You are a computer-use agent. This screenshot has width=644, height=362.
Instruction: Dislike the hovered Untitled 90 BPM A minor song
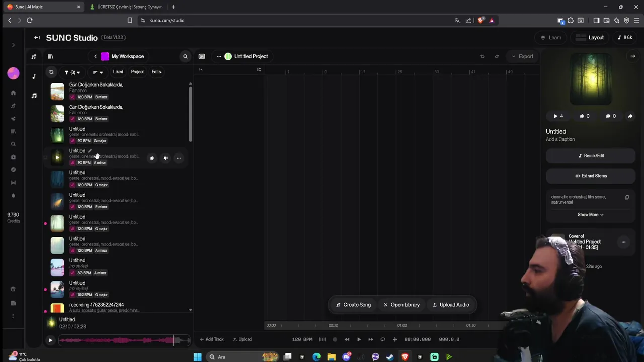(x=165, y=158)
